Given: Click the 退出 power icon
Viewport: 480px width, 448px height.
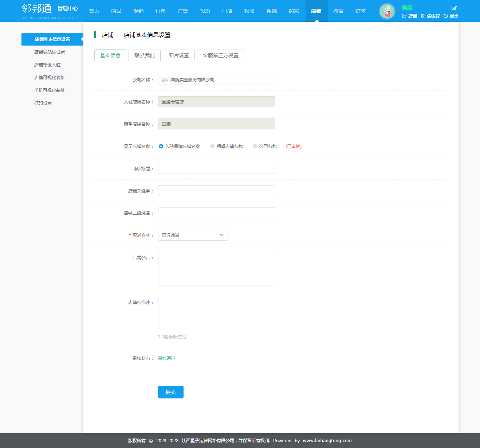Looking at the screenshot, I should click(x=445, y=16).
